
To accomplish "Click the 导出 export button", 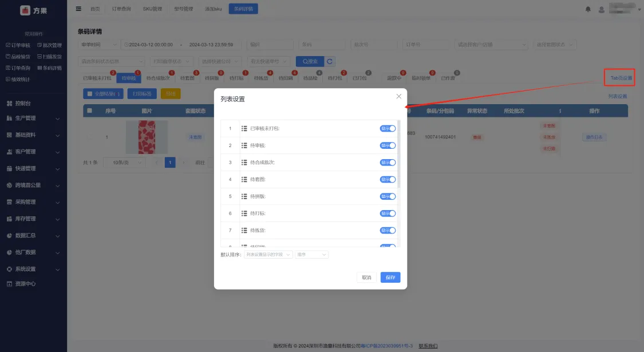I will 171,94.
